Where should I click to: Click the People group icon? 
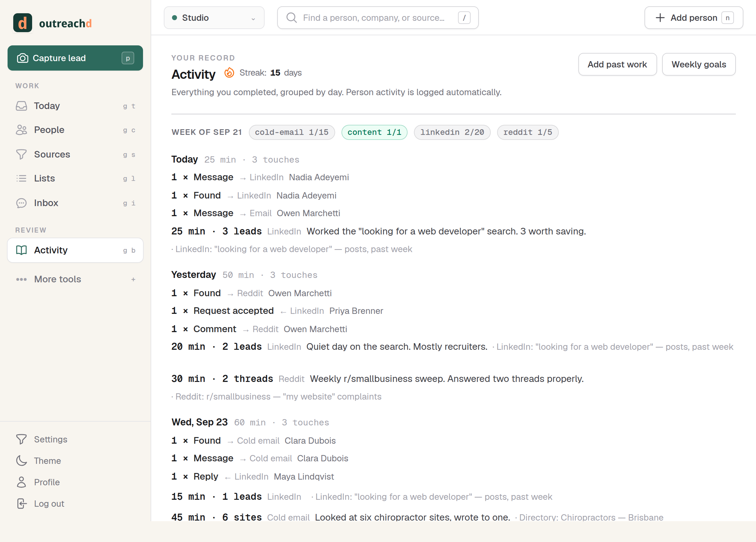(x=21, y=130)
